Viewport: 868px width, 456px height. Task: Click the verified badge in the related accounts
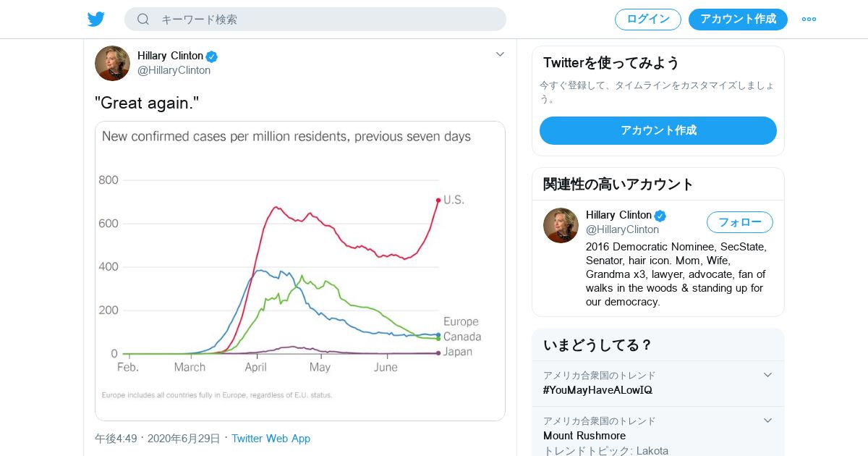[x=660, y=216]
